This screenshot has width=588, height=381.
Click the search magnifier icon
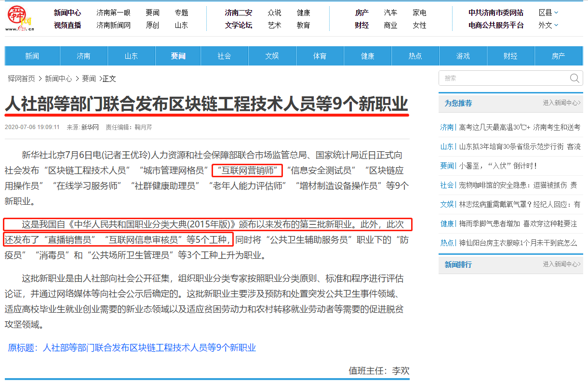[575, 79]
